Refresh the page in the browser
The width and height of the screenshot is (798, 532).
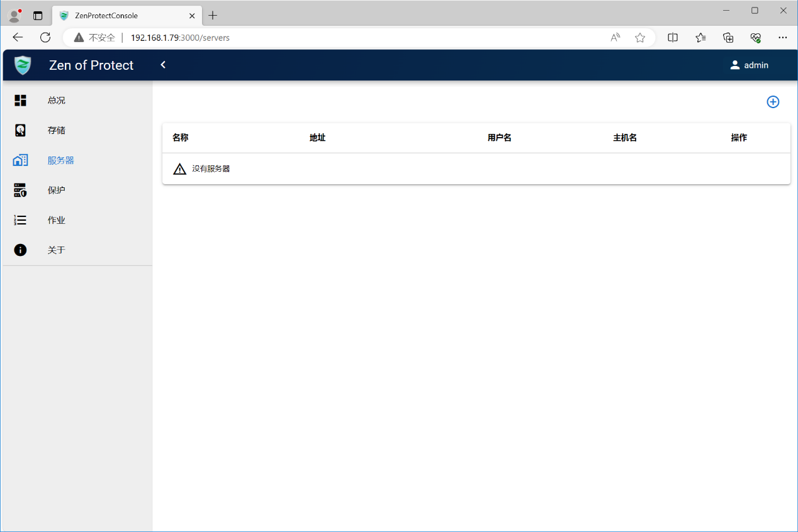pyautogui.click(x=45, y=38)
